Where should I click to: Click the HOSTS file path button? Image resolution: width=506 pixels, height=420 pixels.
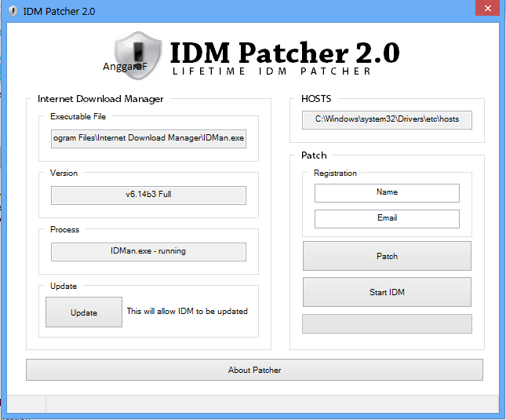tap(387, 120)
